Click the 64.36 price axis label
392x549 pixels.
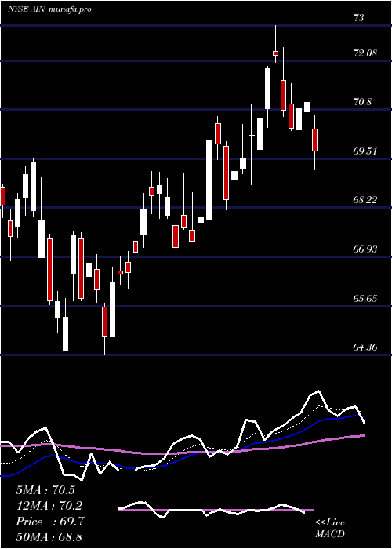(x=365, y=347)
